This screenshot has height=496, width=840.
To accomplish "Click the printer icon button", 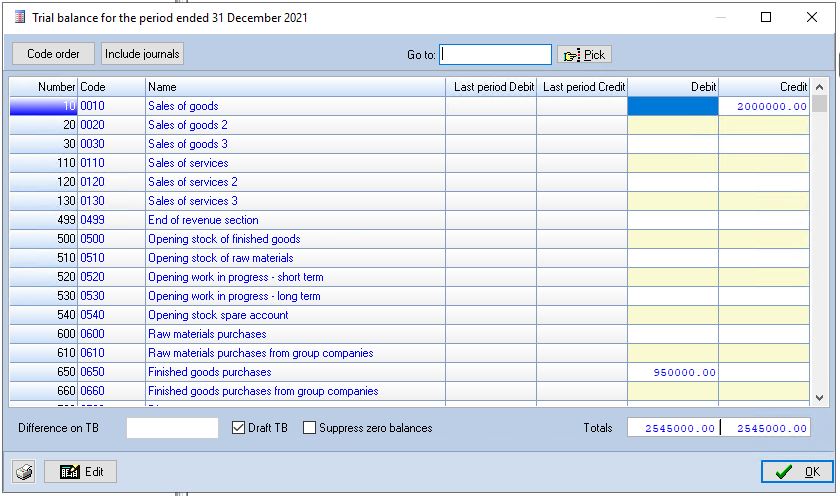I will point(24,472).
